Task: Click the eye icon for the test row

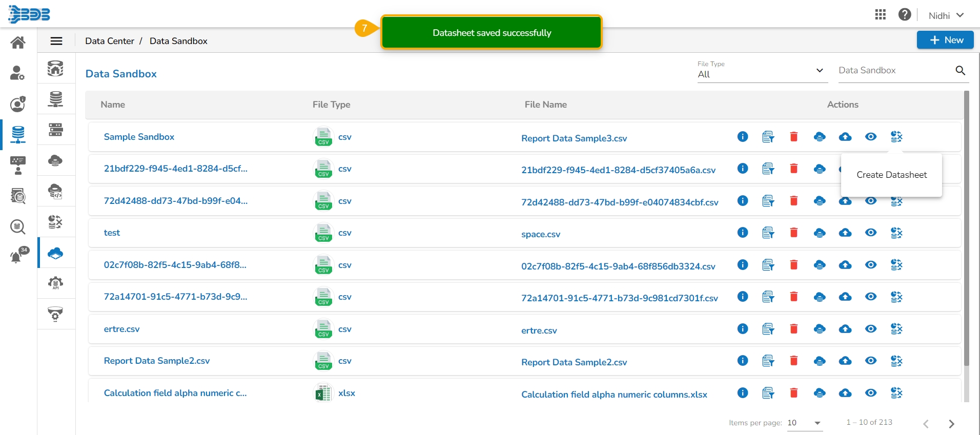Action: pos(871,233)
